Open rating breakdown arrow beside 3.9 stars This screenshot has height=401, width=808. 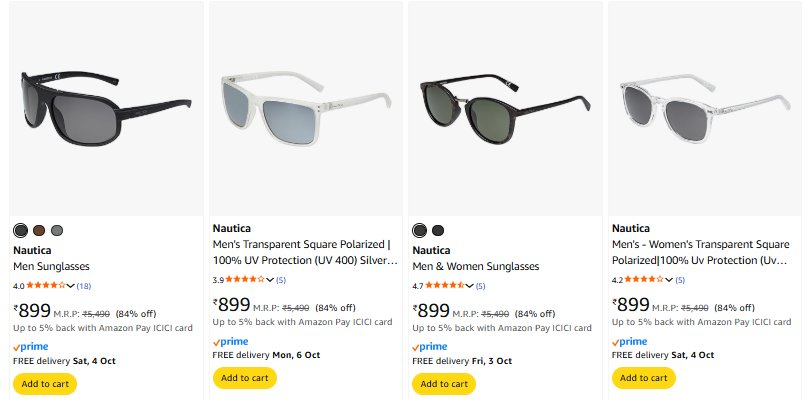(270, 279)
